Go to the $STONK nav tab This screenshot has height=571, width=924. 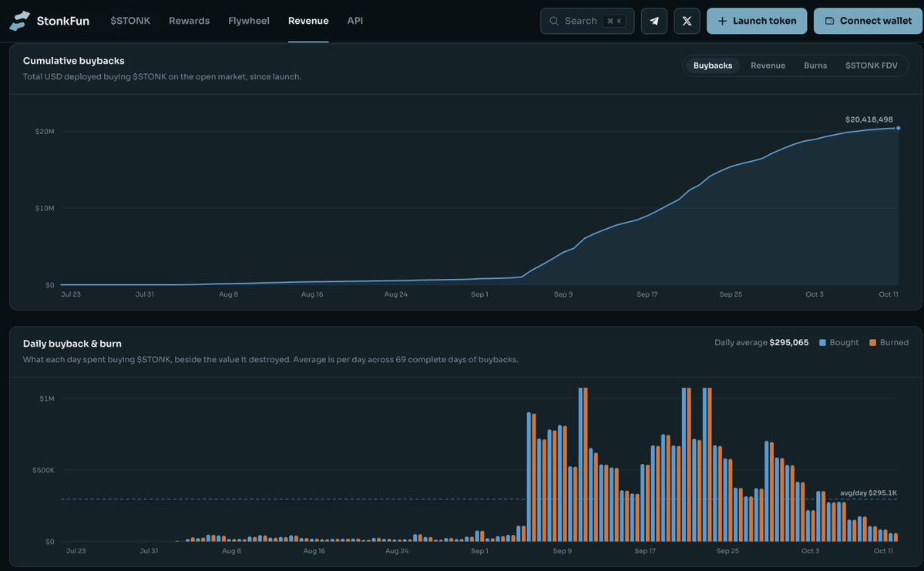coord(130,21)
